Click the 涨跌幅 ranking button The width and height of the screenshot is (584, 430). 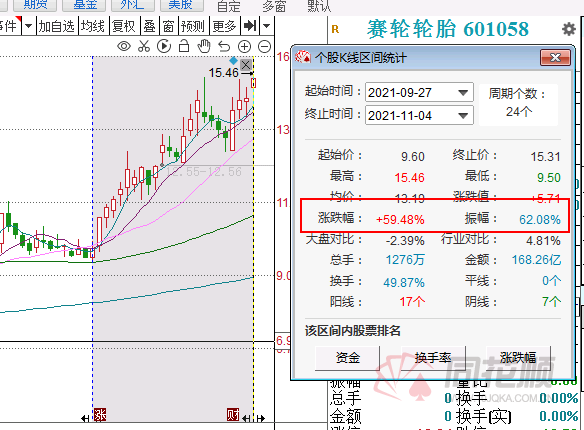pyautogui.click(x=518, y=358)
